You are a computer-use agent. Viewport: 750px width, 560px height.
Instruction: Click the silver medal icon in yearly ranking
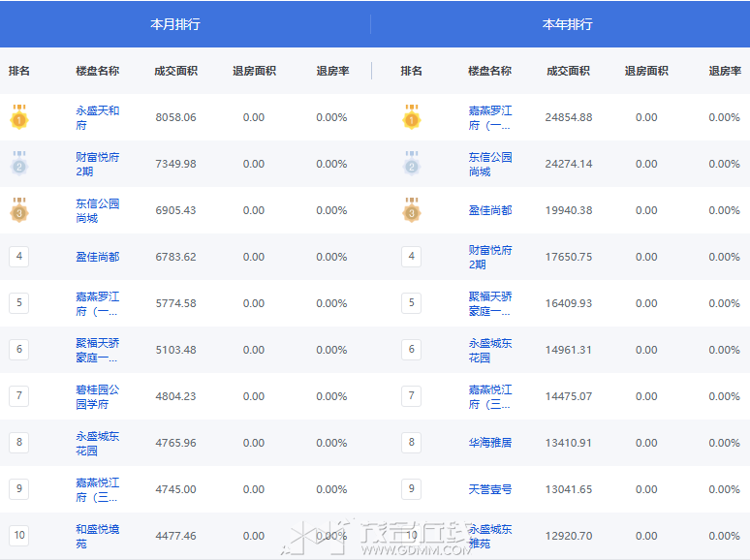tap(412, 164)
